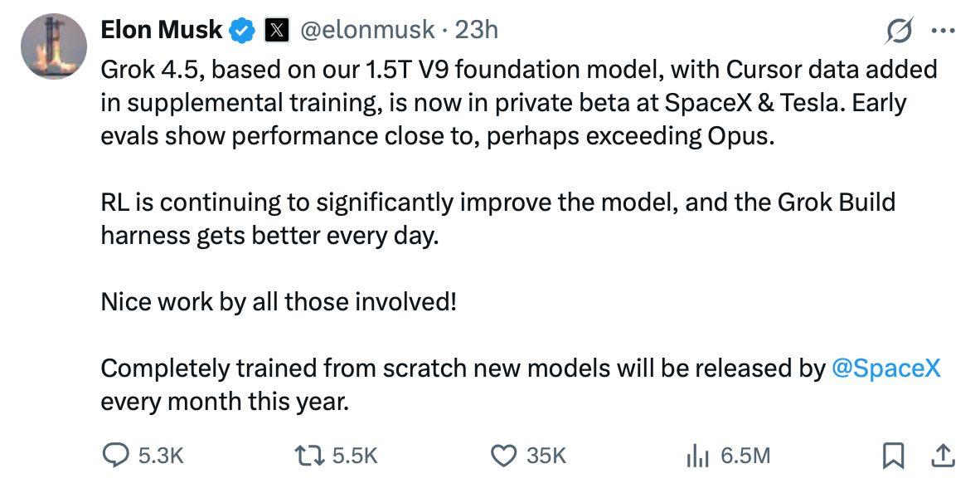Click the Elon Musk display name
The width and height of the screenshot is (980, 488).
pos(162,29)
